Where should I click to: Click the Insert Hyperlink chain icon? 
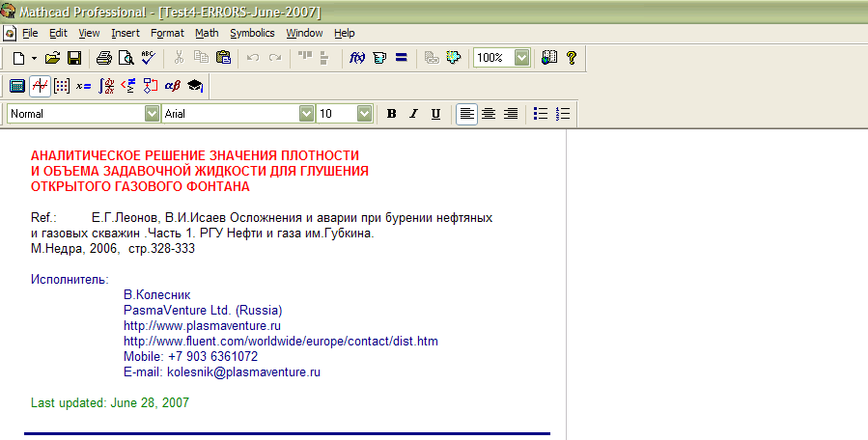pos(432,58)
